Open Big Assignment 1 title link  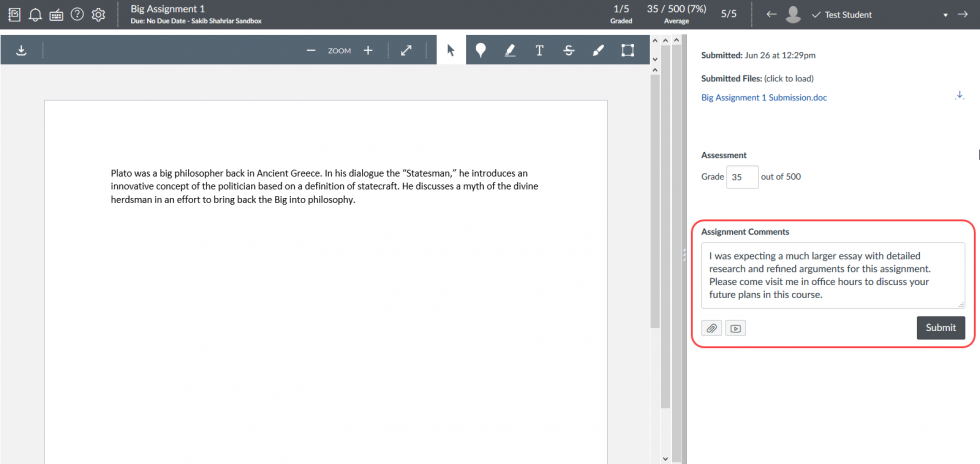(x=168, y=9)
